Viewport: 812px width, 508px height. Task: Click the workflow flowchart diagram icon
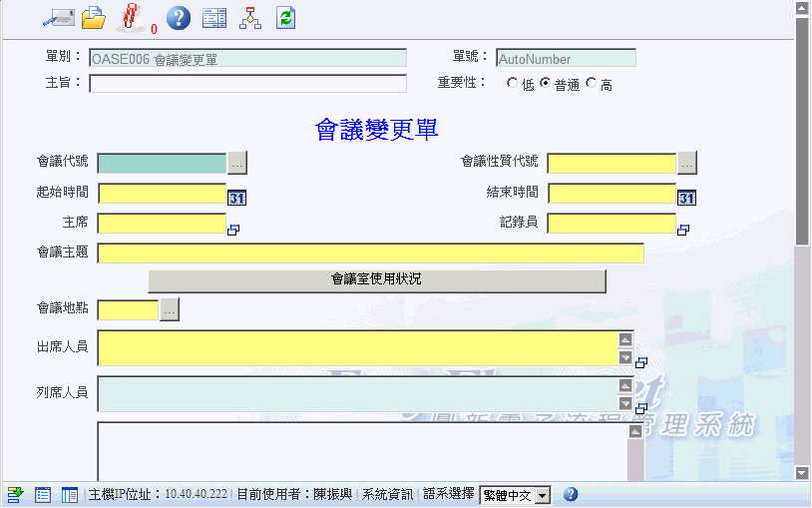coord(250,17)
